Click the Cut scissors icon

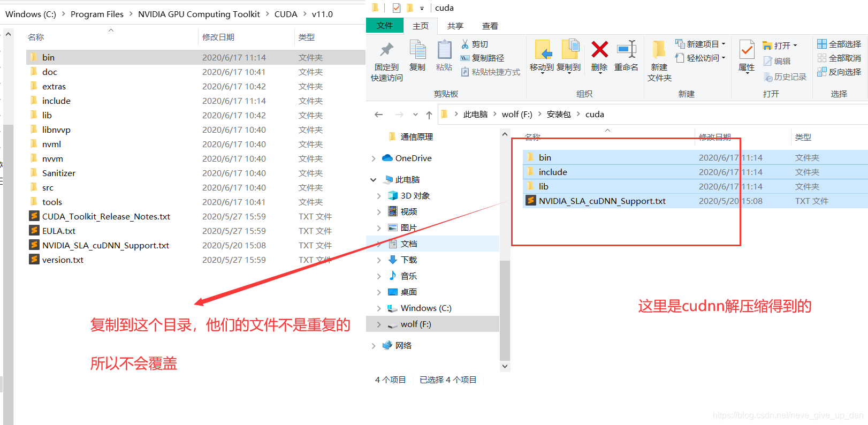[x=465, y=44]
